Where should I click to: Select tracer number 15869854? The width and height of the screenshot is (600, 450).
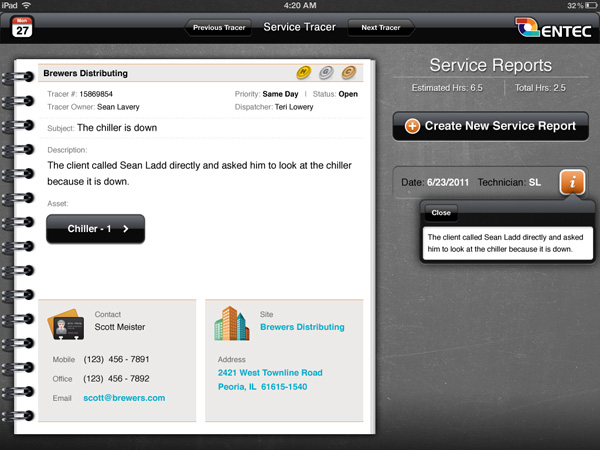96,94
